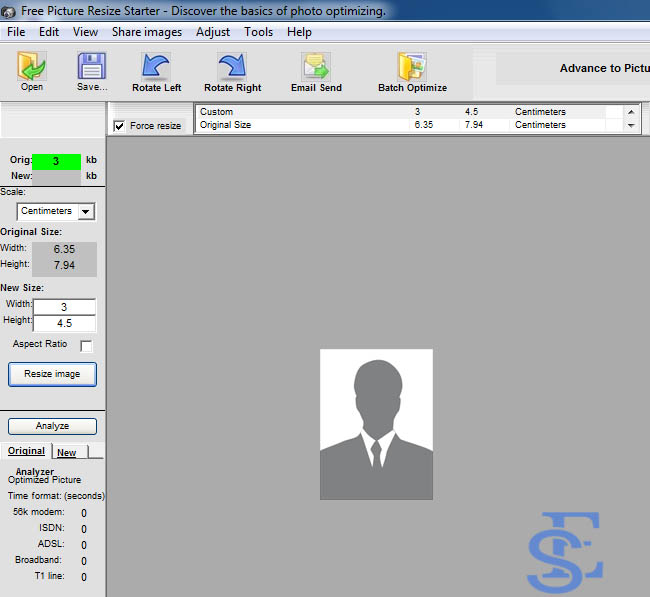Switch to the New tab
The width and height of the screenshot is (650, 597).
tap(67, 453)
